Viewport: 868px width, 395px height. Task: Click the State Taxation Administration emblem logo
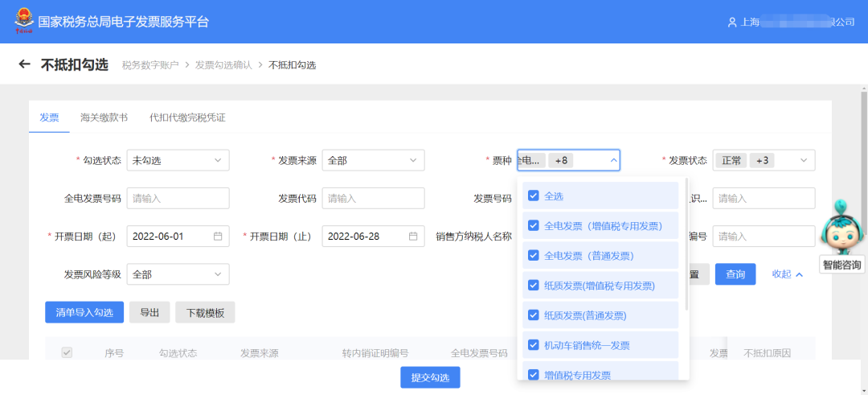(x=23, y=22)
